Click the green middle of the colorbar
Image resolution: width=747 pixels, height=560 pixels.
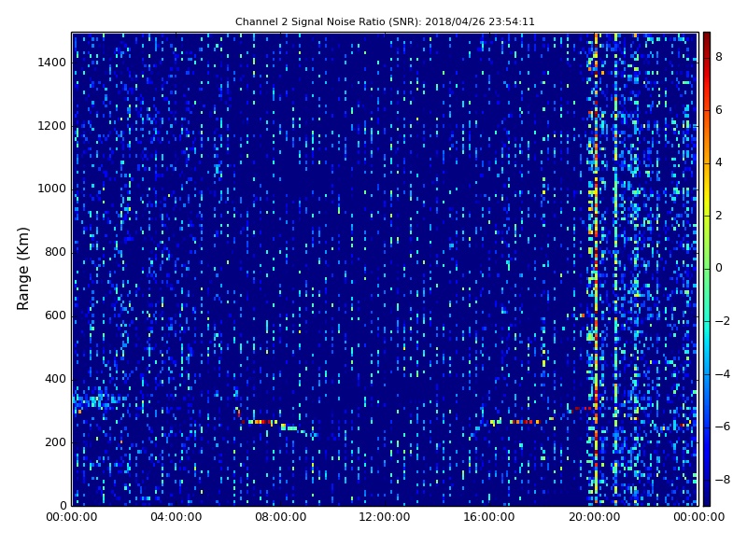coord(707,269)
